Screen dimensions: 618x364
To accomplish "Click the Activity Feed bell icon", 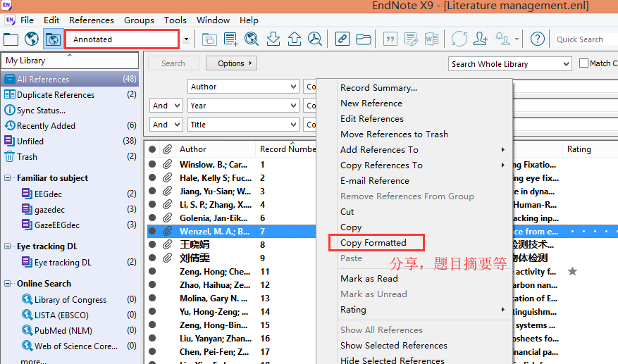I will [502, 39].
